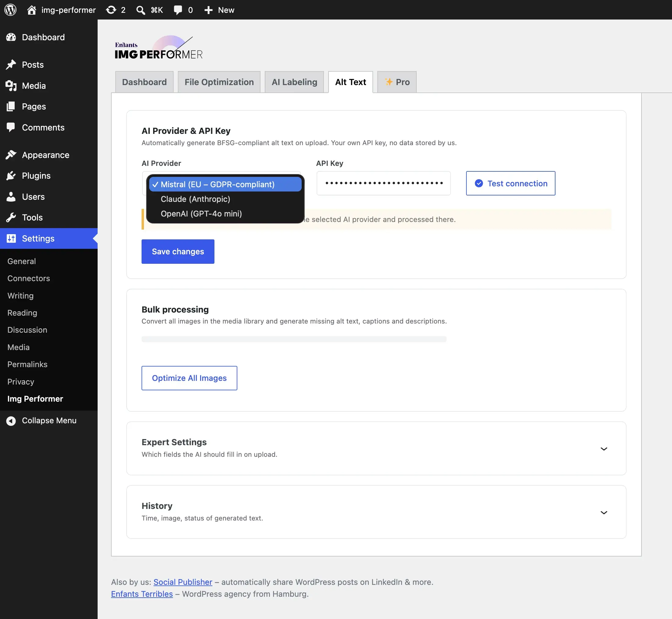This screenshot has width=672, height=619.
Task: Select the Alt Text tab
Action: [x=350, y=82]
